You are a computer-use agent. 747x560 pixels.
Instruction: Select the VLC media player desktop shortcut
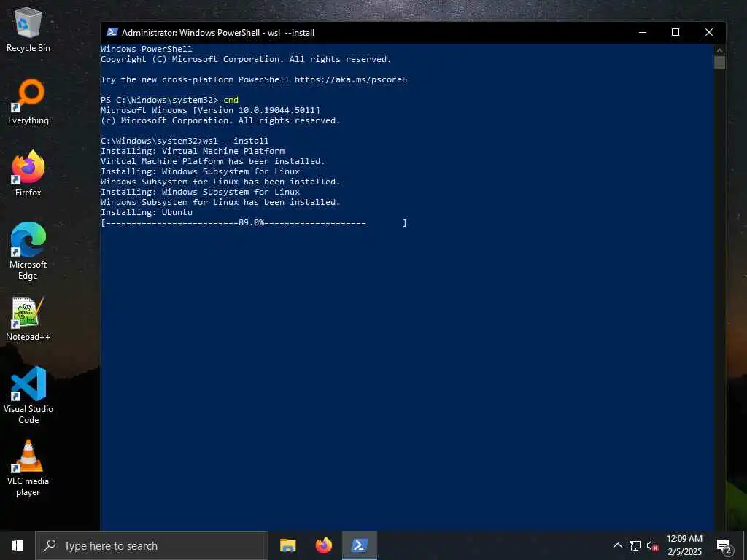[28, 467]
